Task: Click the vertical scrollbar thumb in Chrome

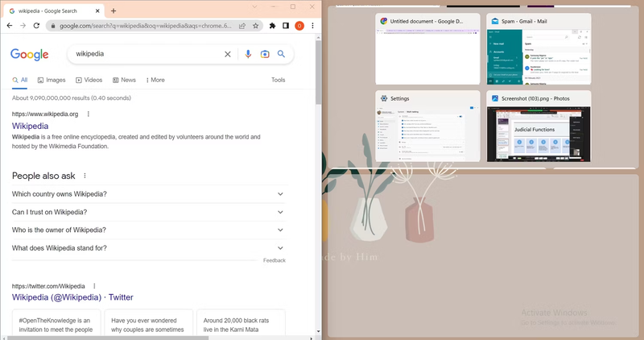Action: 318,72
